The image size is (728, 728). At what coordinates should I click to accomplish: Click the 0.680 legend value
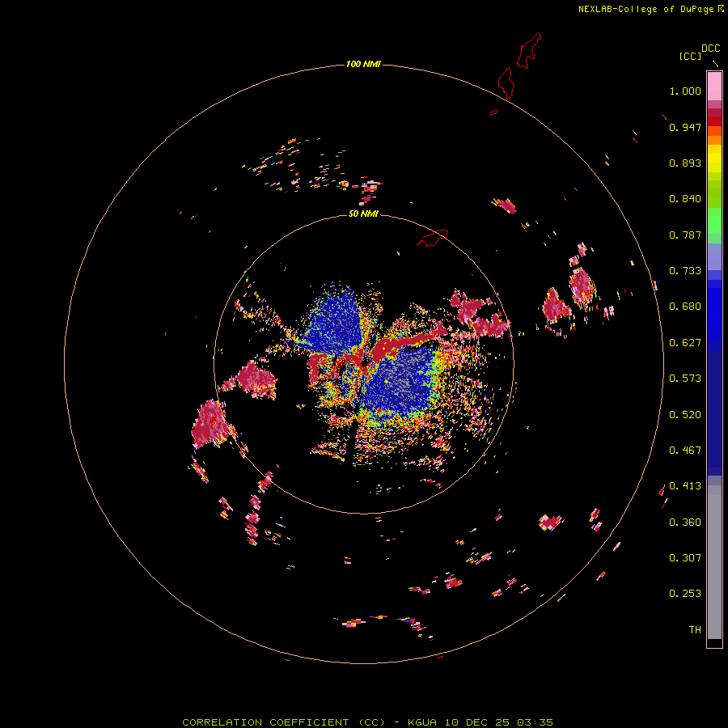pos(685,307)
